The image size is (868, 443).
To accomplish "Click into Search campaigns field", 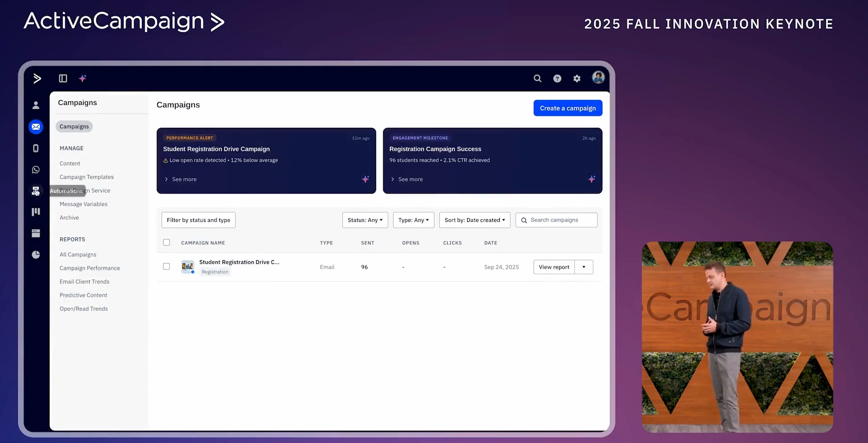I will tap(560, 220).
